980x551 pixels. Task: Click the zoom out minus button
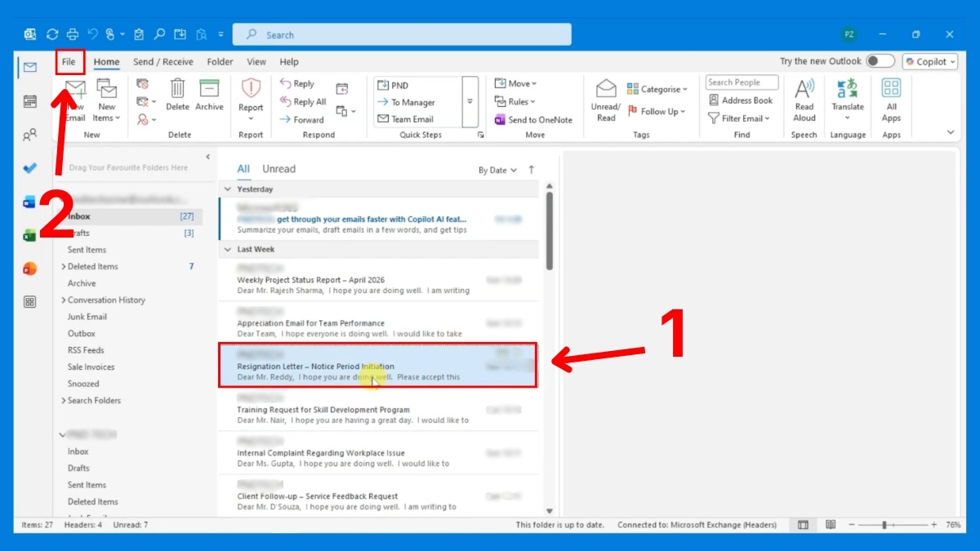(851, 525)
